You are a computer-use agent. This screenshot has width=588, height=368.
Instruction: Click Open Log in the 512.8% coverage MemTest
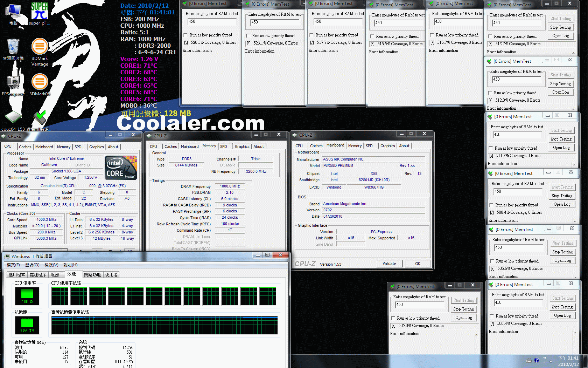tap(560, 93)
